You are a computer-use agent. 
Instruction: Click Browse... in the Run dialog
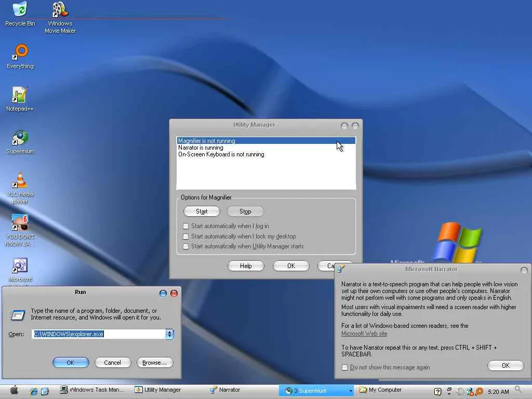tap(155, 362)
